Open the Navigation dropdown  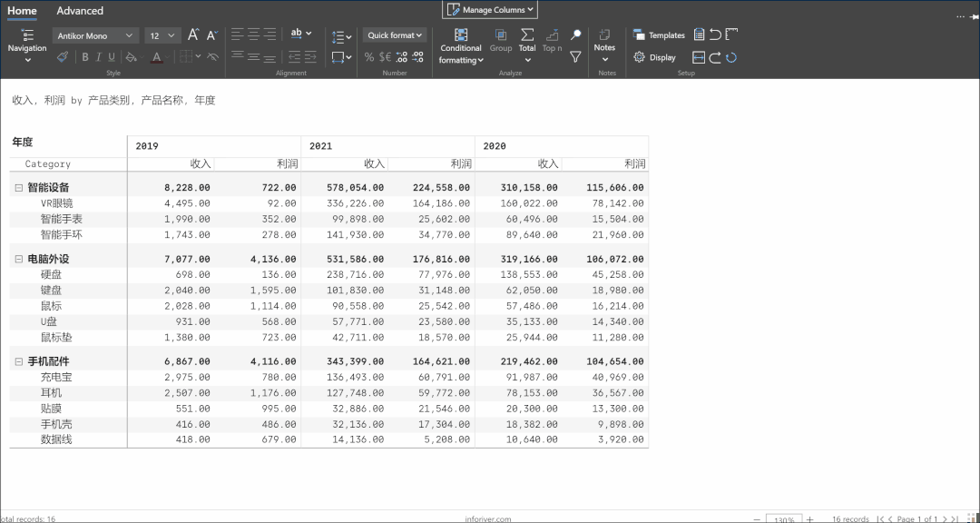point(27,45)
